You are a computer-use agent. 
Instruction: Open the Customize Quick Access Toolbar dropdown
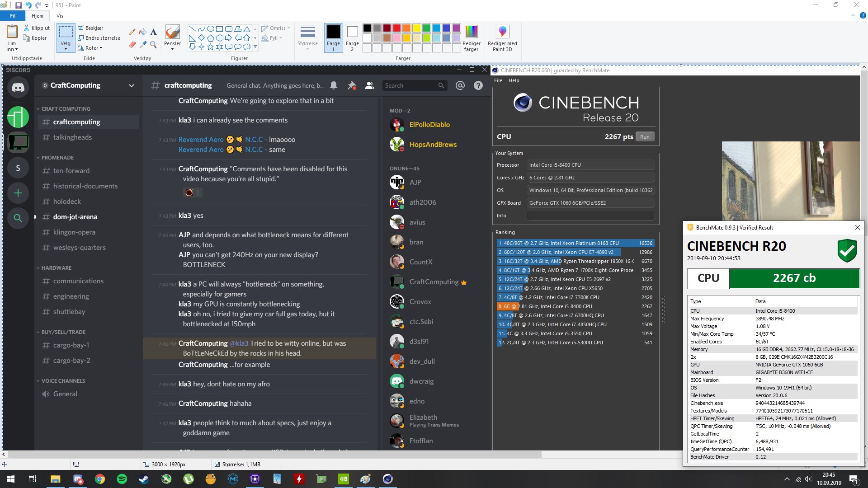pyautogui.click(x=47, y=5)
